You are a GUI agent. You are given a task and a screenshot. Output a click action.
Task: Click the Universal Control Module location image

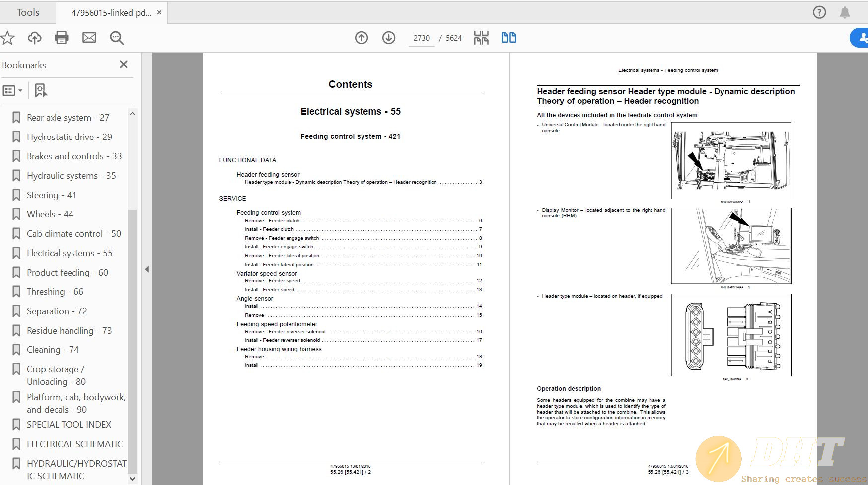pos(731,160)
